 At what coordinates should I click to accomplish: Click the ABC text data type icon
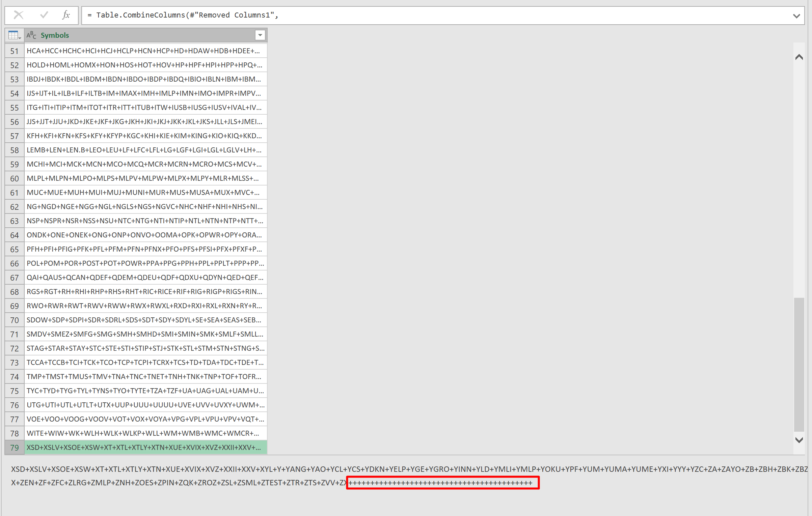(31, 35)
